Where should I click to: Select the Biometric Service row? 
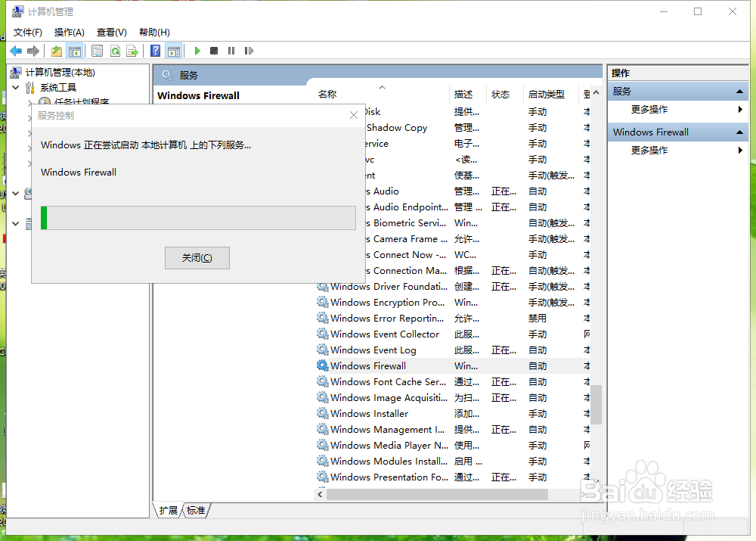coord(477,222)
